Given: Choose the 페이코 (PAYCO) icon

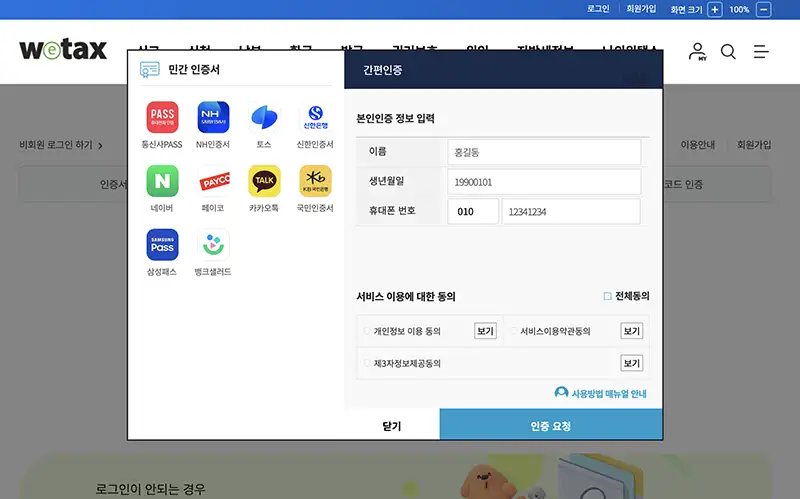Looking at the screenshot, I should 213,181.
